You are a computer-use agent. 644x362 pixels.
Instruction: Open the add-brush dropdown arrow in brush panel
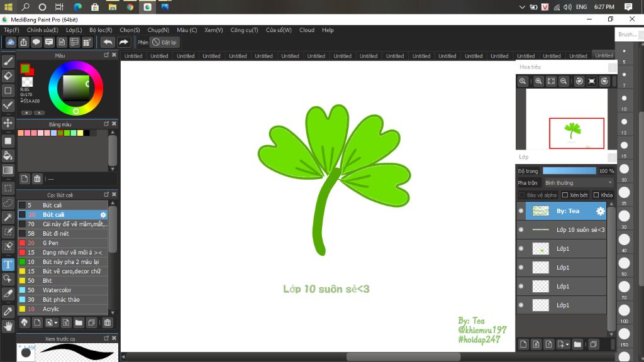click(56, 322)
